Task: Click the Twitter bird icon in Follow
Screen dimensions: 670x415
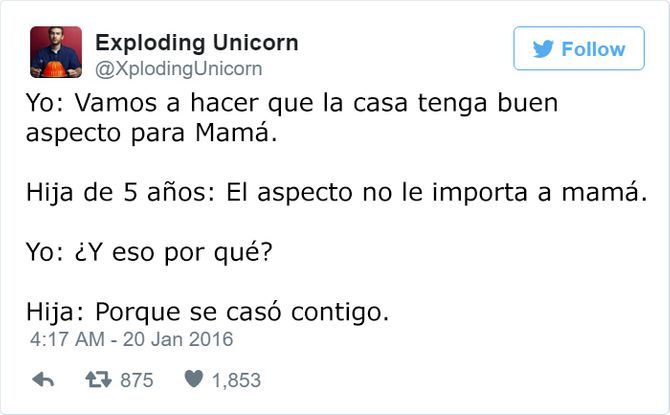Action: coord(543,49)
